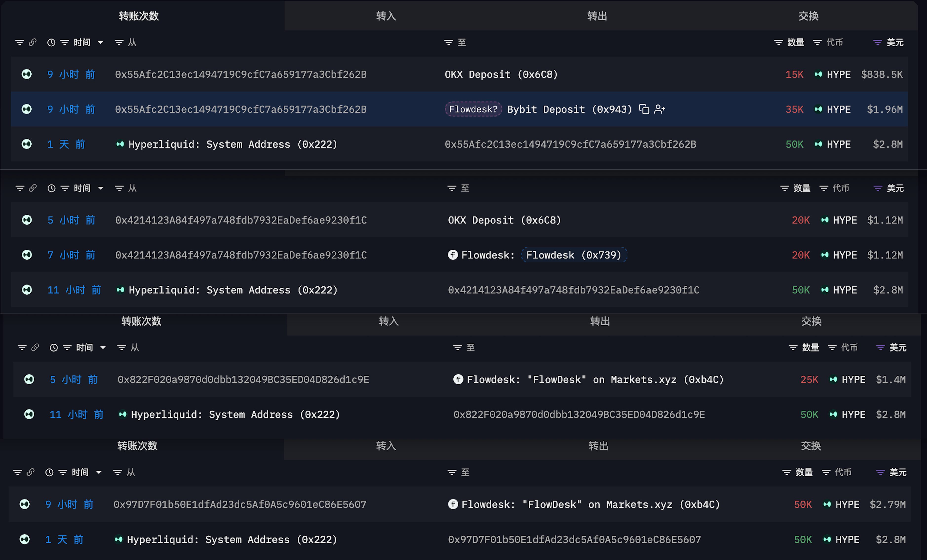
Task: Click the Hyperliquid logo in the row sending to 0x822F020a
Action: [123, 414]
